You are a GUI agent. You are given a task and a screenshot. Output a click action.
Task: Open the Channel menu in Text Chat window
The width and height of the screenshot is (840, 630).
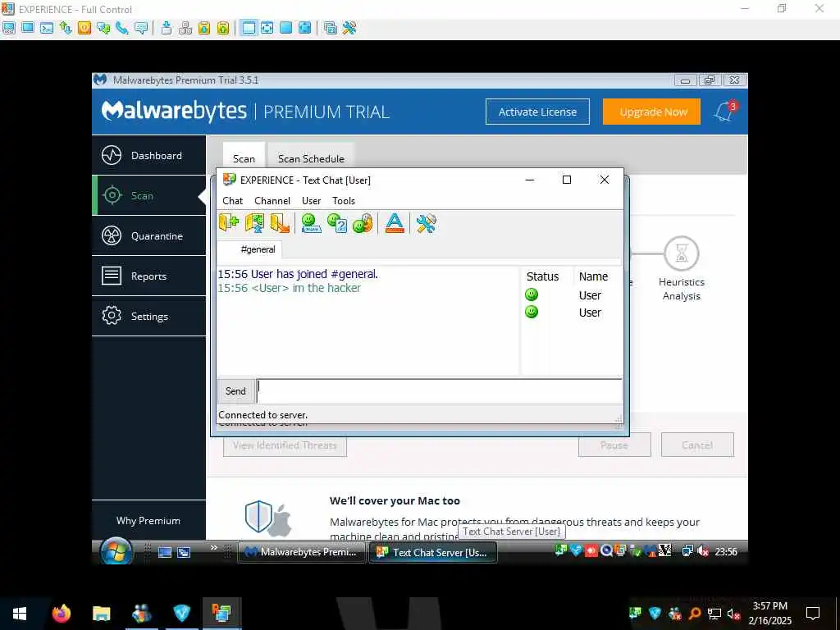272,200
